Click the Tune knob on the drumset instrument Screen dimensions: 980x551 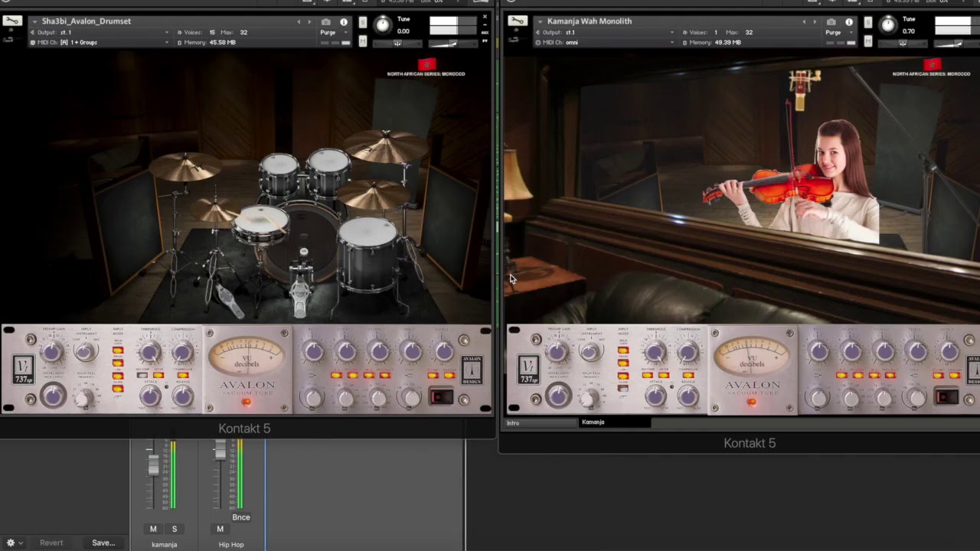coord(382,25)
